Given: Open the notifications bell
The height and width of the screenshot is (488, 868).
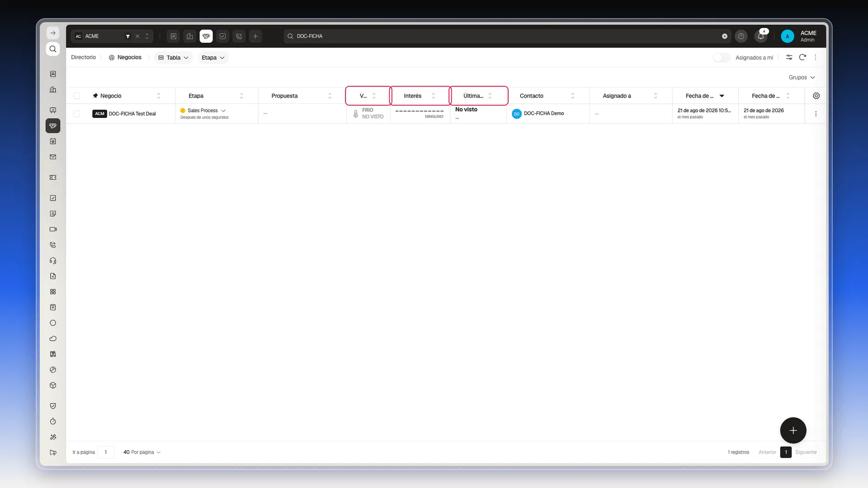Looking at the screenshot, I should pyautogui.click(x=761, y=36).
